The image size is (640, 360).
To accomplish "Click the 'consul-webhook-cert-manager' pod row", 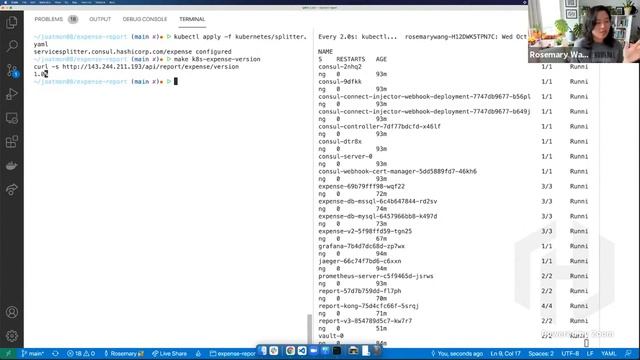I will coord(398,171).
